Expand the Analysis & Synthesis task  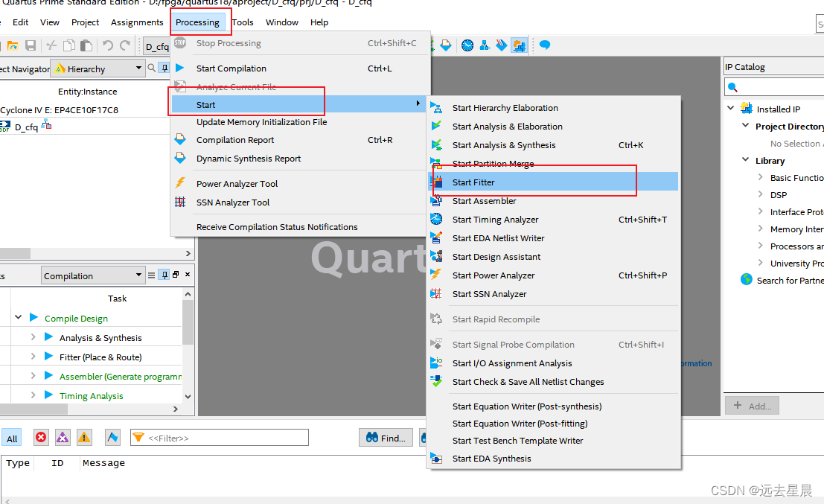point(33,337)
